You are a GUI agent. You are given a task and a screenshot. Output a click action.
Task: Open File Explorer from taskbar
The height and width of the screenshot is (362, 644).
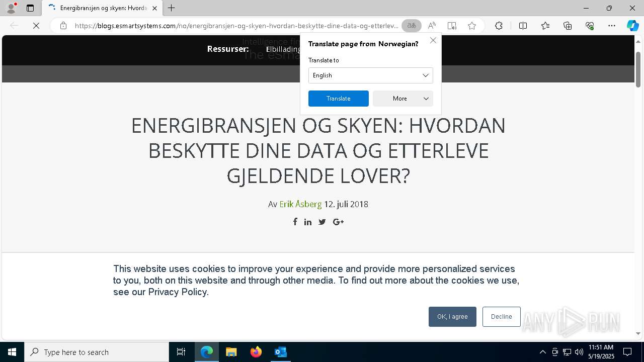point(231,352)
